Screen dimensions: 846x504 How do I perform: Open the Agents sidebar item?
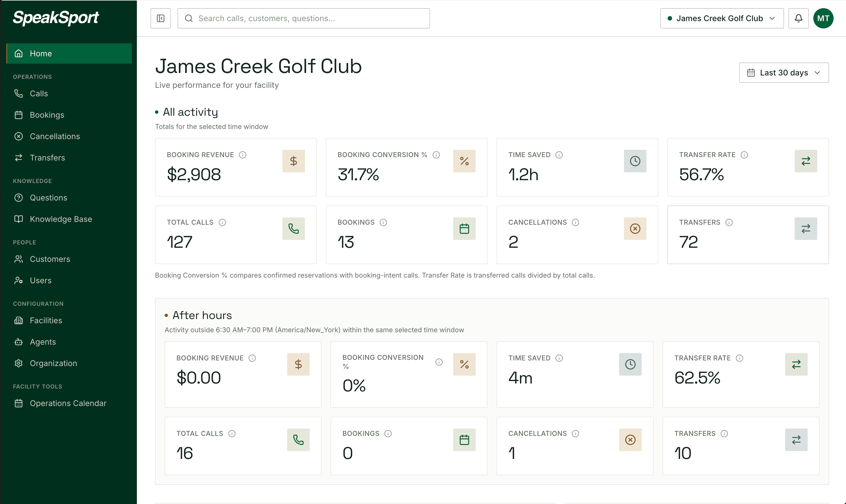[x=69, y=342]
